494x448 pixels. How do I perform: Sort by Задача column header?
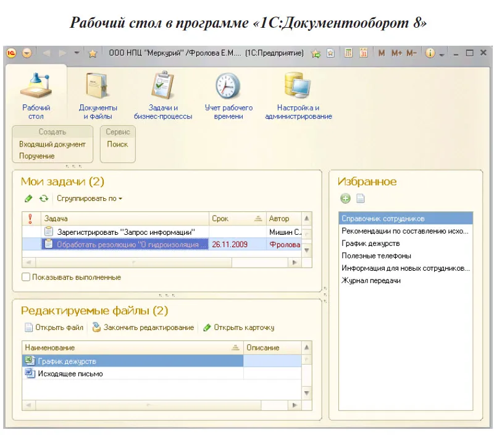click(x=125, y=219)
